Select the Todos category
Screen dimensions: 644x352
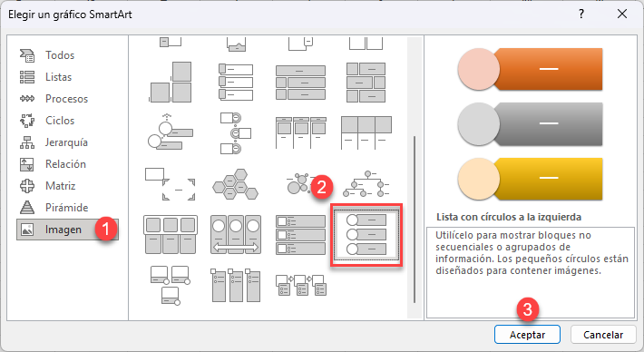pos(67,55)
